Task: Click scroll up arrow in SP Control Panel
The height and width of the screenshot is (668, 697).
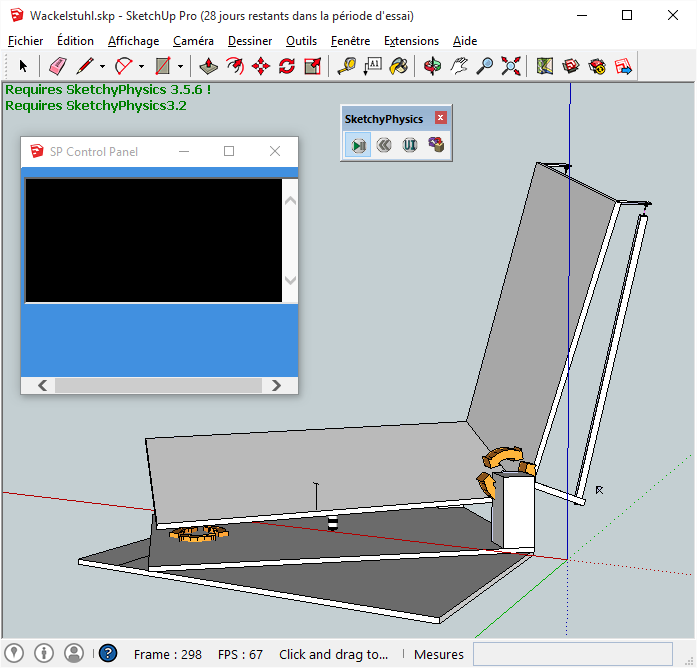Action: point(290,201)
